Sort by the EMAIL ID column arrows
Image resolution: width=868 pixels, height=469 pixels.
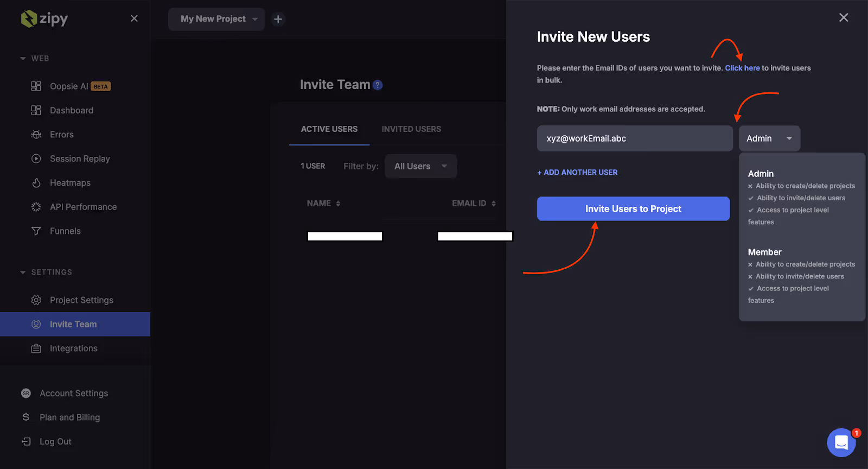494,204
